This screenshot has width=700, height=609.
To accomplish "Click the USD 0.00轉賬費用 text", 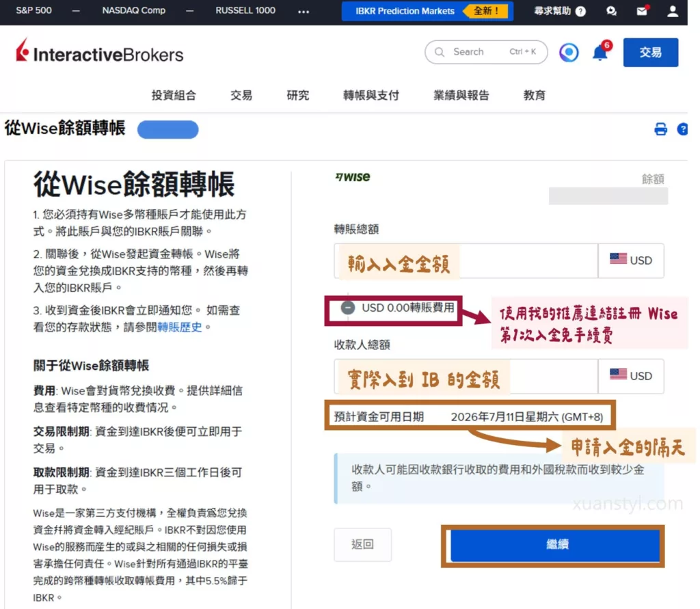I will coord(407,308).
